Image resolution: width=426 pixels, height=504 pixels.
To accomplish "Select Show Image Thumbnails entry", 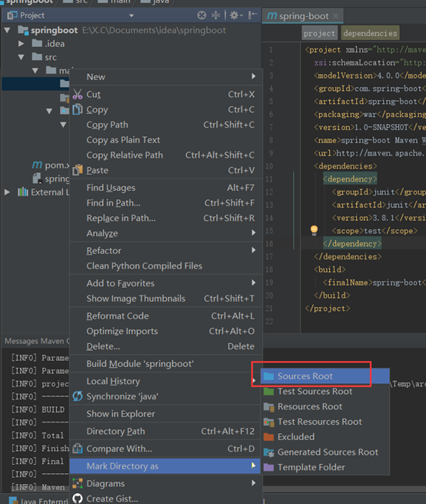I will [x=166, y=299].
